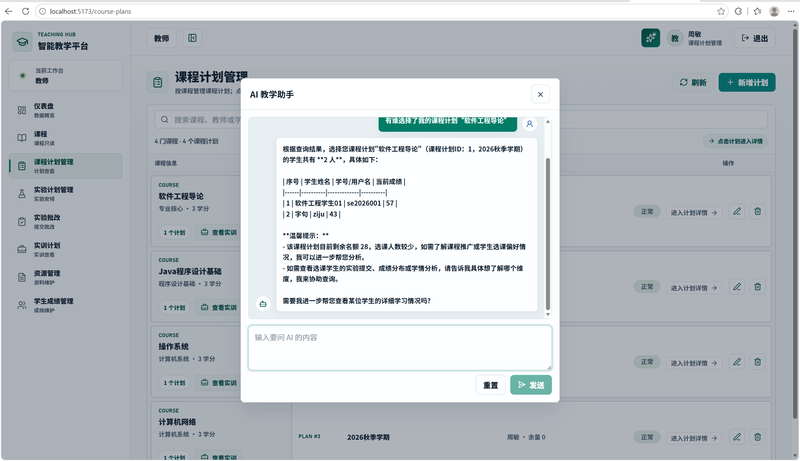Select 课程计划管理 in the sidebar
Screen dimensions: 800x461
click(65, 166)
